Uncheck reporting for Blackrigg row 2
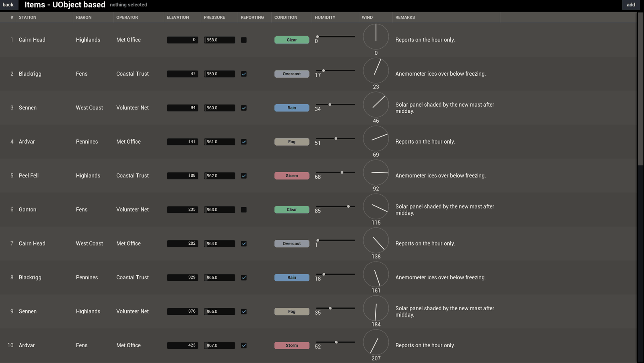This screenshot has width=644, height=363. pos(244,74)
